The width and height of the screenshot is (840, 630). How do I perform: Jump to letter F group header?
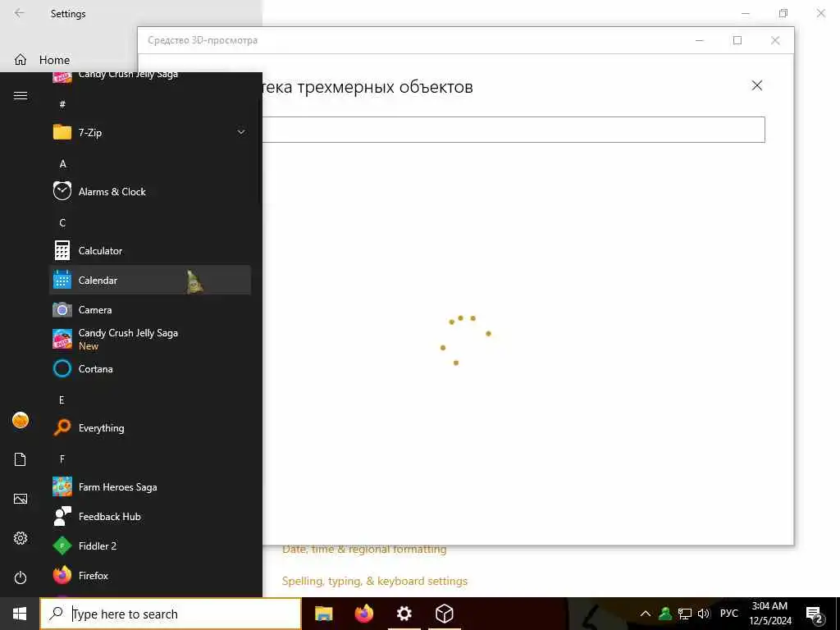(x=62, y=459)
